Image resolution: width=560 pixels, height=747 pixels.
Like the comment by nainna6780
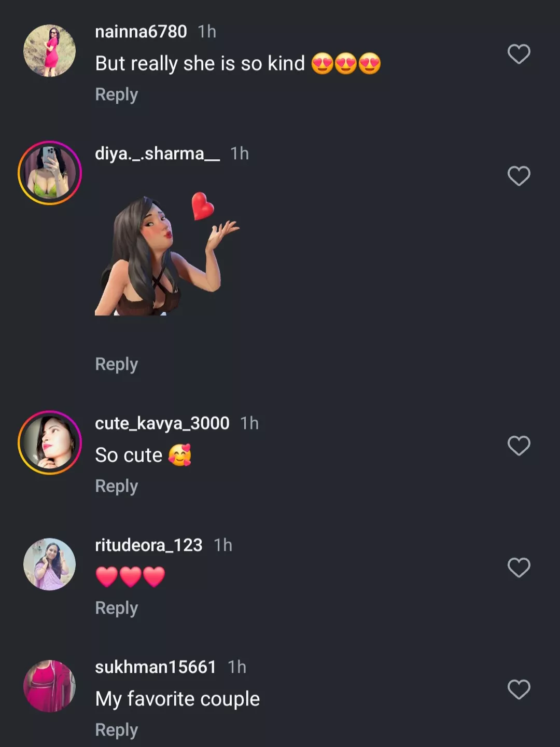tap(519, 54)
